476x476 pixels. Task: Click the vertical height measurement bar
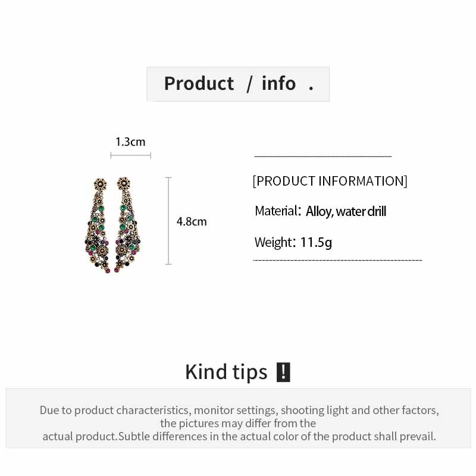click(168, 221)
